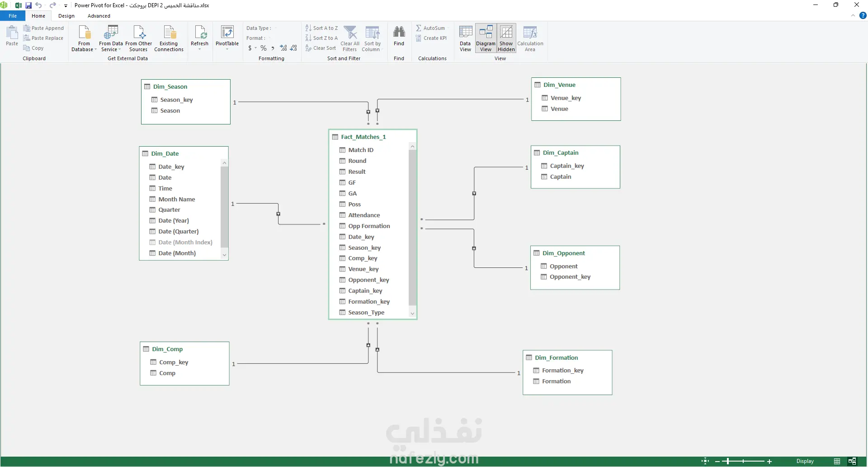Toggle Show Hidden button

tap(506, 38)
